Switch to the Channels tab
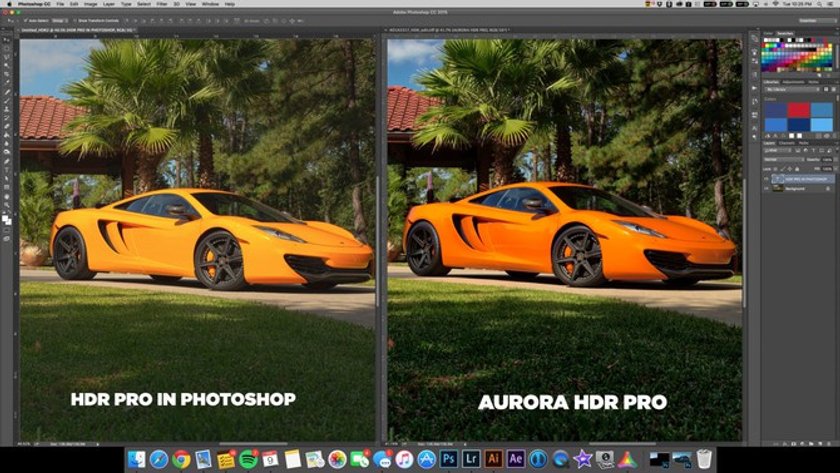Image resolution: width=840 pixels, height=473 pixels. (786, 143)
